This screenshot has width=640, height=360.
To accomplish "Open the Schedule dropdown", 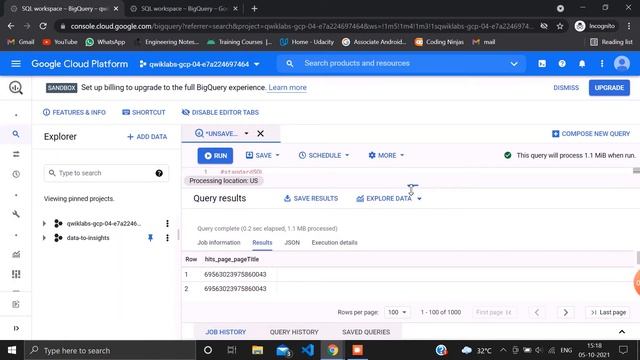I will [324, 156].
